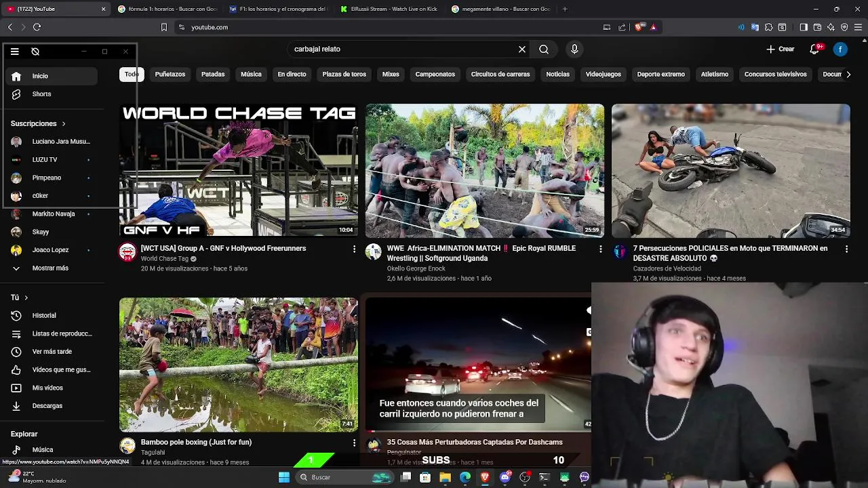Screen dimensions: 868x488
Task: Clear the search text with X
Action: click(x=522, y=49)
